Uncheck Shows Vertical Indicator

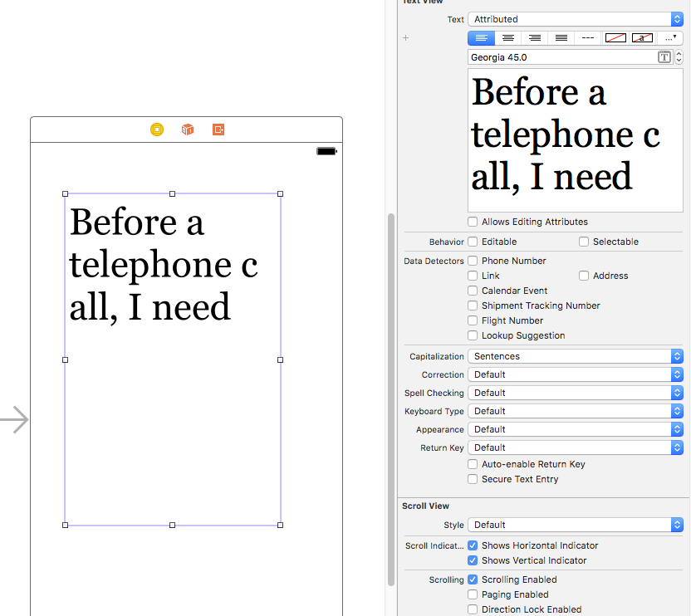pyautogui.click(x=473, y=560)
